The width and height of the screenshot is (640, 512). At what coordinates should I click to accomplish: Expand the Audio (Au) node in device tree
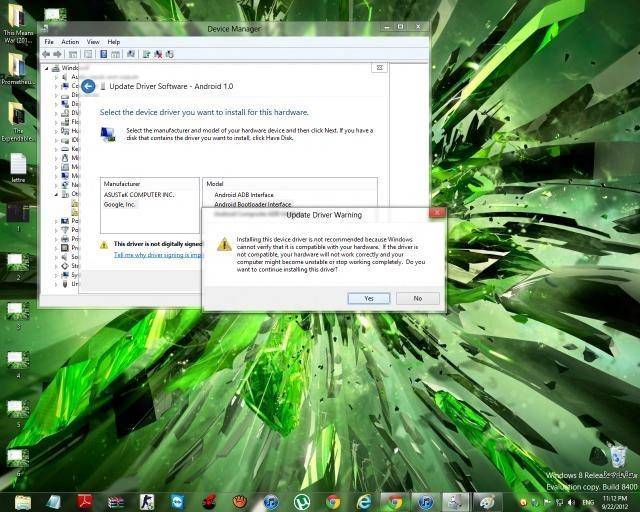pyautogui.click(x=56, y=77)
